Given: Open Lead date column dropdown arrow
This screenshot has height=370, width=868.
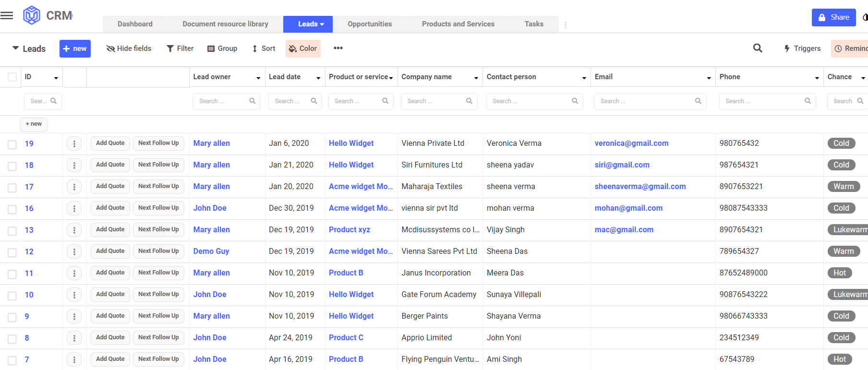Looking at the screenshot, I should click(318, 78).
